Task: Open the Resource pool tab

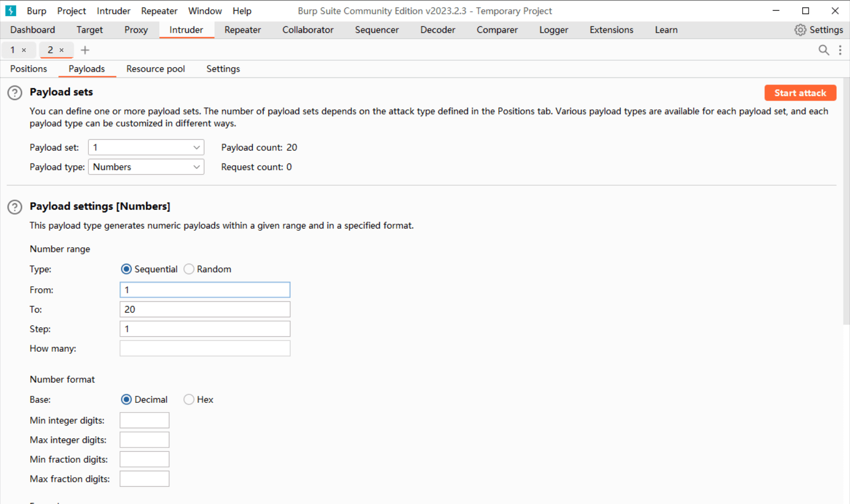Action: [x=155, y=69]
